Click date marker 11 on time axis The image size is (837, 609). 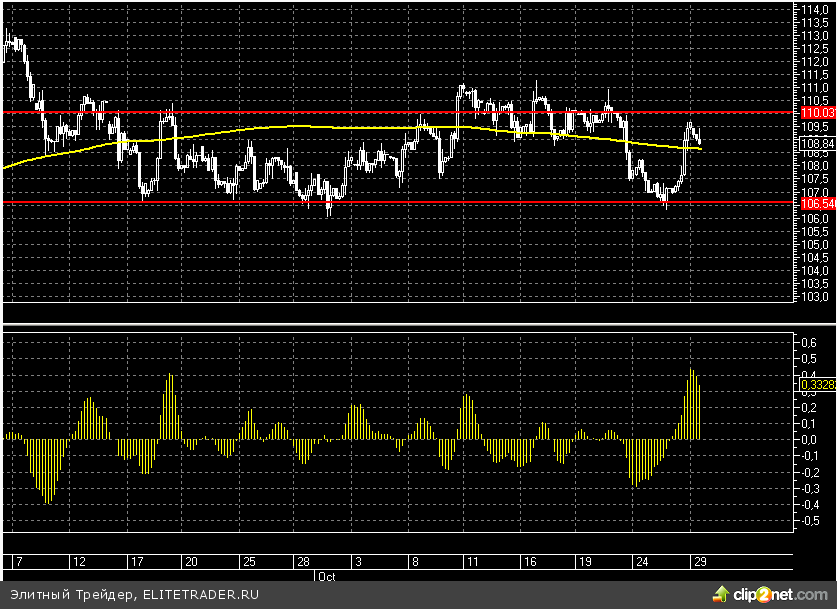pyautogui.click(x=468, y=562)
